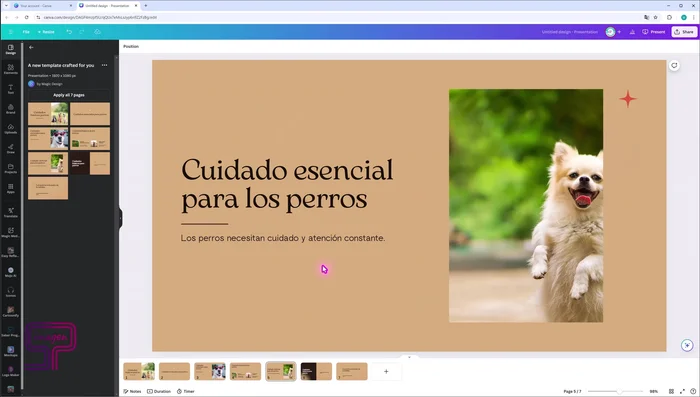Open the Easy Reflections app
Viewport: 700px width, 397px height.
point(11,252)
